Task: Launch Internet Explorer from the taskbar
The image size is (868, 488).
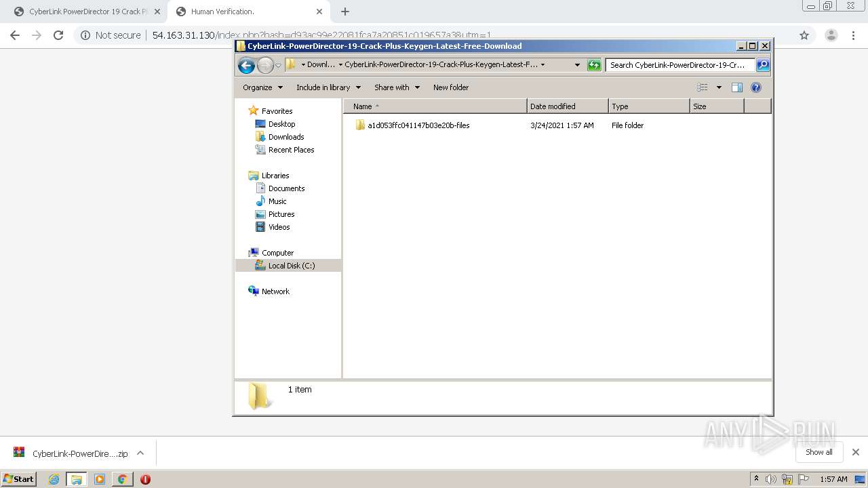Action: pyautogui.click(x=54, y=479)
